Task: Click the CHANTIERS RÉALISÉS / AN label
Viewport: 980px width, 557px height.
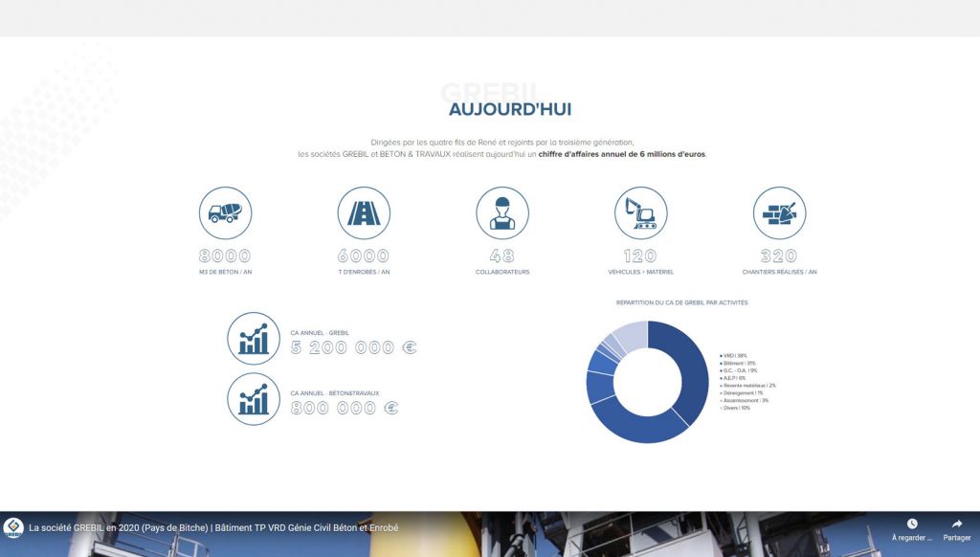Action: click(x=779, y=272)
